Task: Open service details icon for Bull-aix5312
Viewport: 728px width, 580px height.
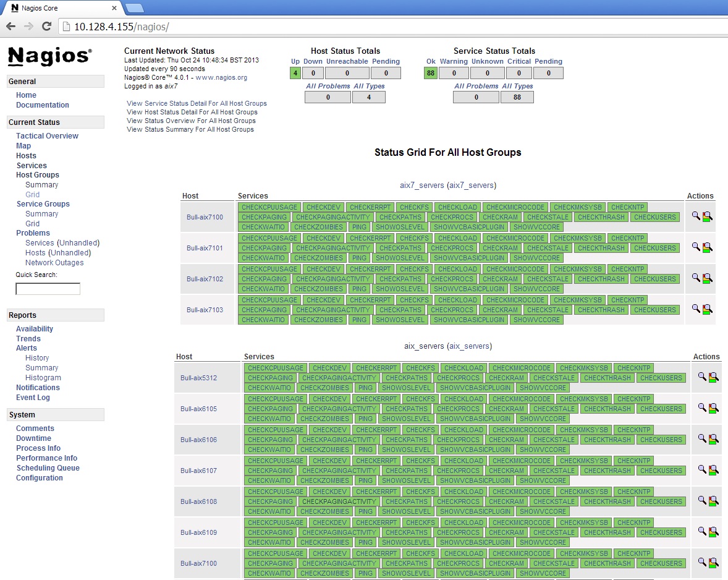Action: (x=713, y=377)
